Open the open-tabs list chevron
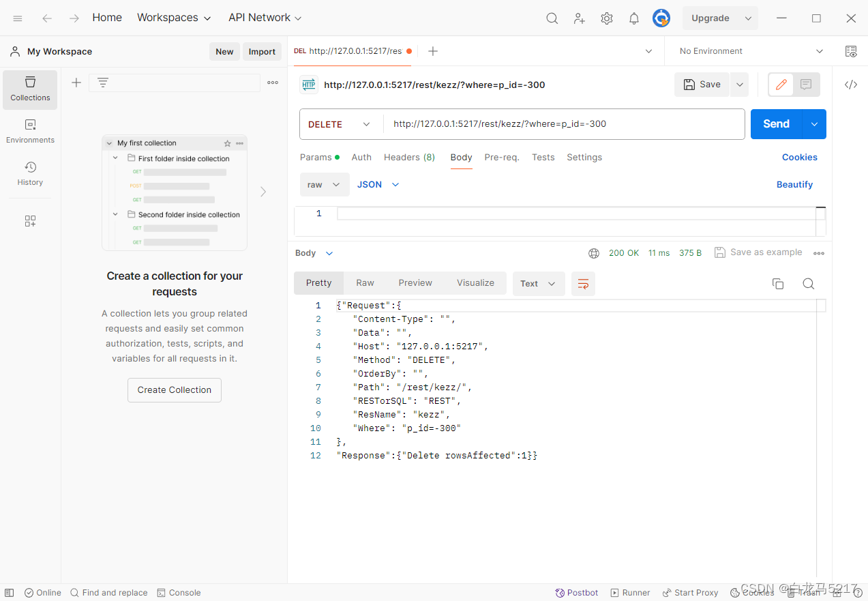This screenshot has width=868, height=601. [x=648, y=51]
